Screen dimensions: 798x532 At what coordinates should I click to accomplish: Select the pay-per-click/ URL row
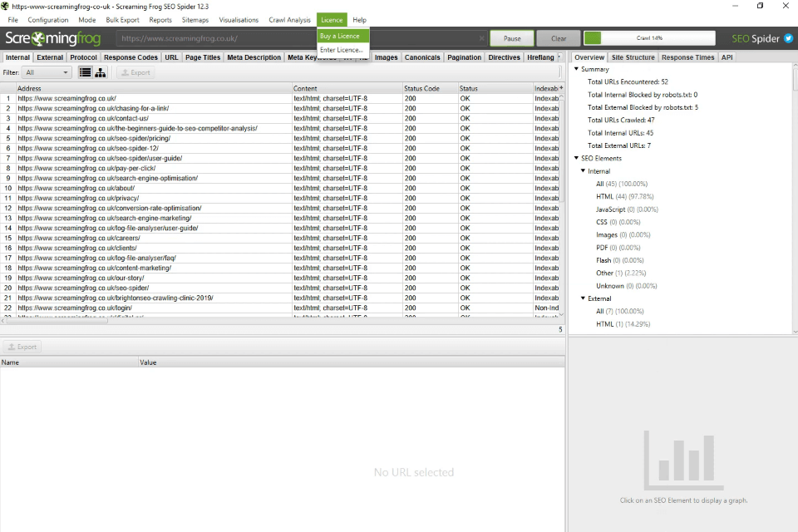click(x=280, y=168)
